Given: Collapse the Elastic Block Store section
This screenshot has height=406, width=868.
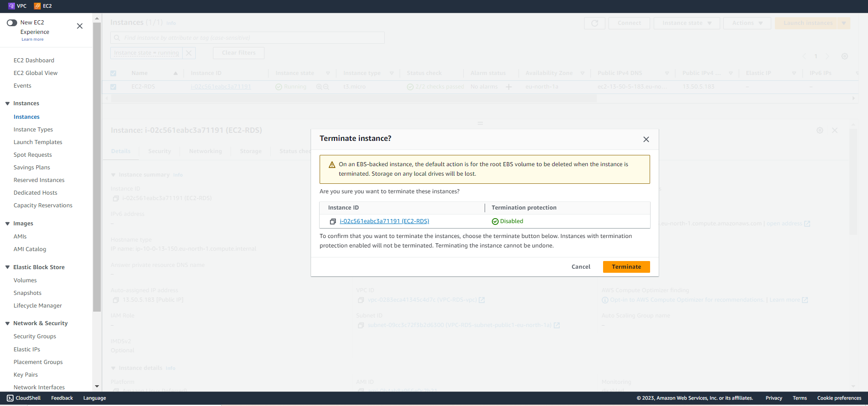Looking at the screenshot, I should click(7, 267).
